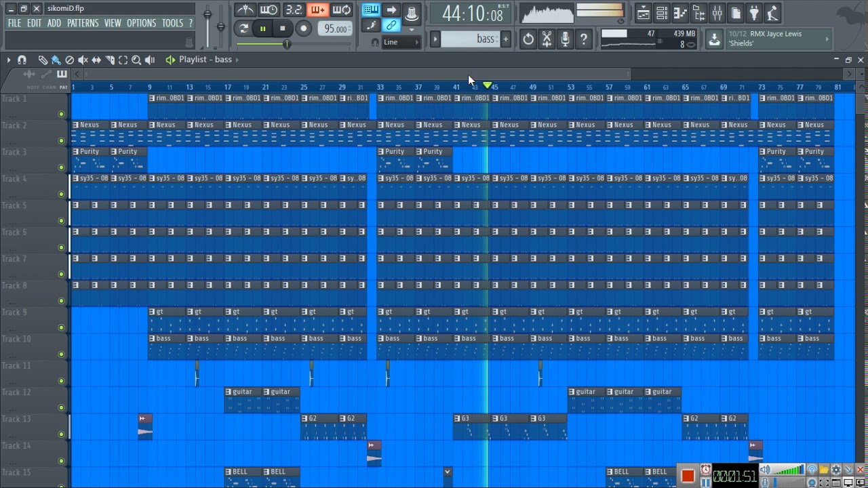Select the Delete tool in playlist toolbar
Screen dimensions: 868x488
pos(69,60)
